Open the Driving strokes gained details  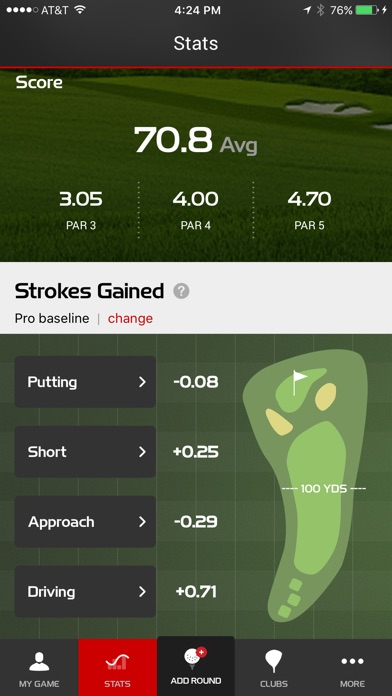tap(85, 592)
